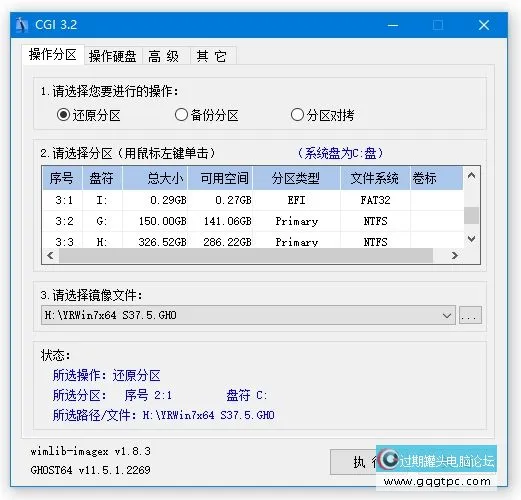Select the 分区对拷 radio option
Screen dimensions: 521x500
click(322, 115)
